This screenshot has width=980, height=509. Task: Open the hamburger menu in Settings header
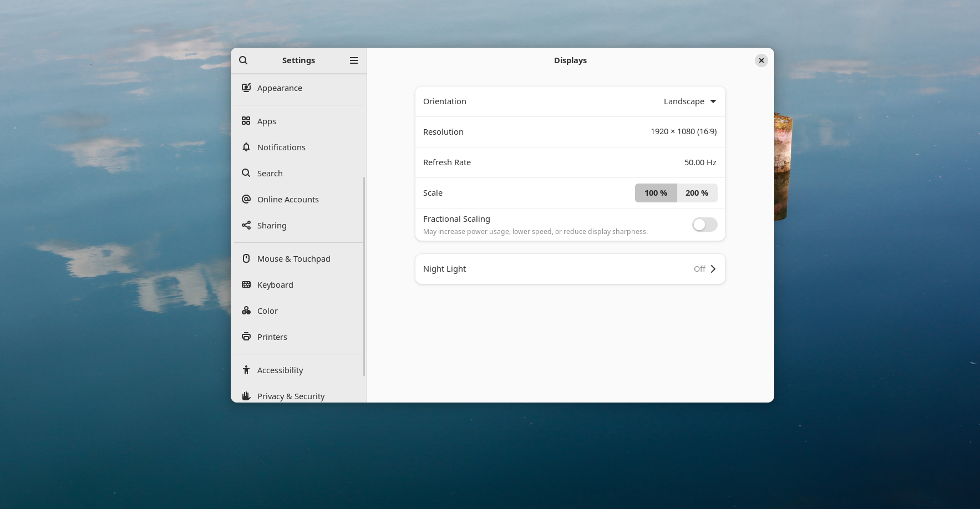point(353,60)
